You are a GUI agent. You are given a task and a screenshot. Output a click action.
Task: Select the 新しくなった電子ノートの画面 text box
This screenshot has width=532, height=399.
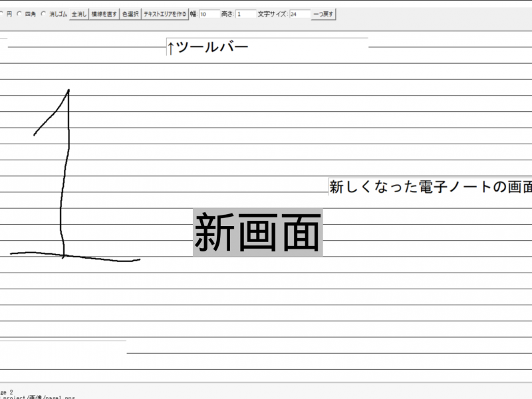click(430, 187)
